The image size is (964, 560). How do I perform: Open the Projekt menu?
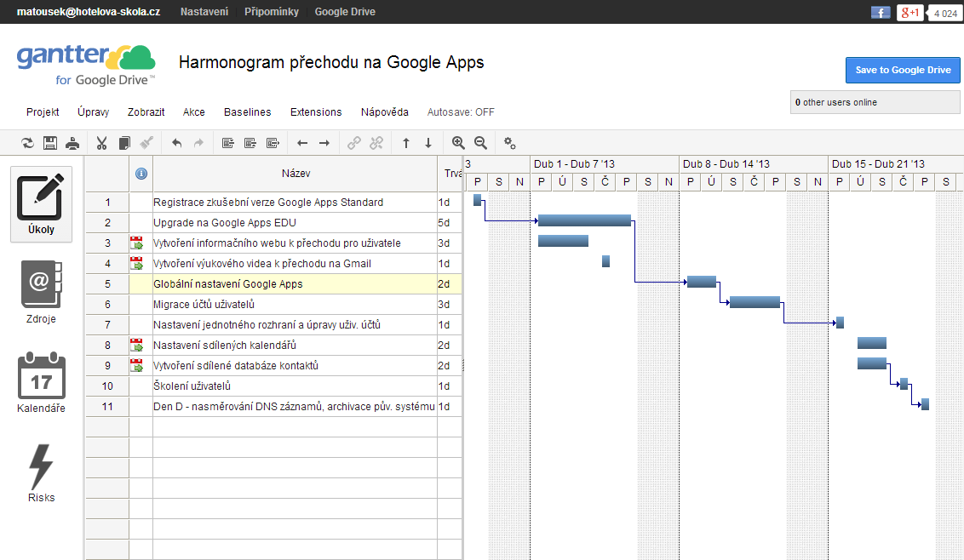43,111
